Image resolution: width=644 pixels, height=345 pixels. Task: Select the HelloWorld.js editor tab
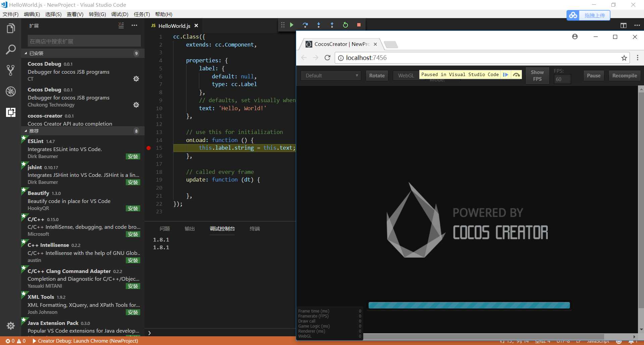click(174, 26)
